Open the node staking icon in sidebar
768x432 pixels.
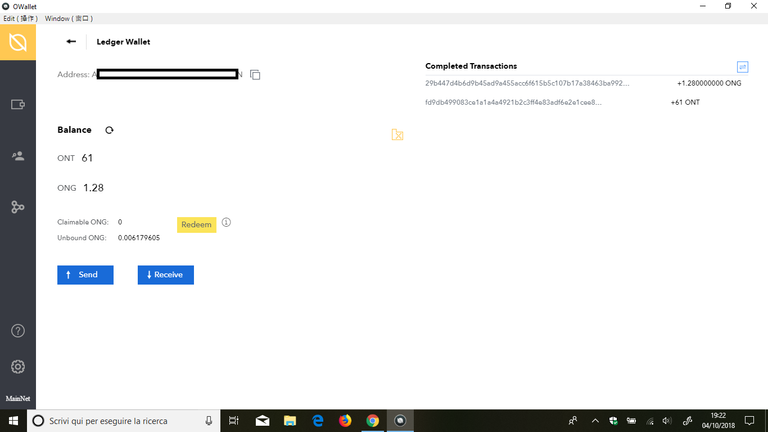(18, 207)
